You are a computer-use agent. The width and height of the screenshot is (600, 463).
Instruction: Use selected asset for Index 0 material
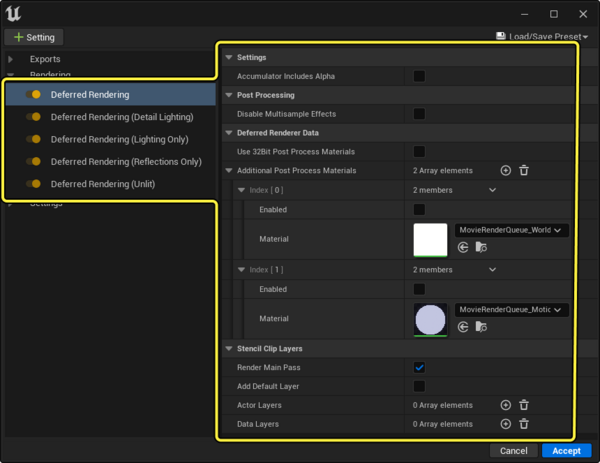[463, 247]
